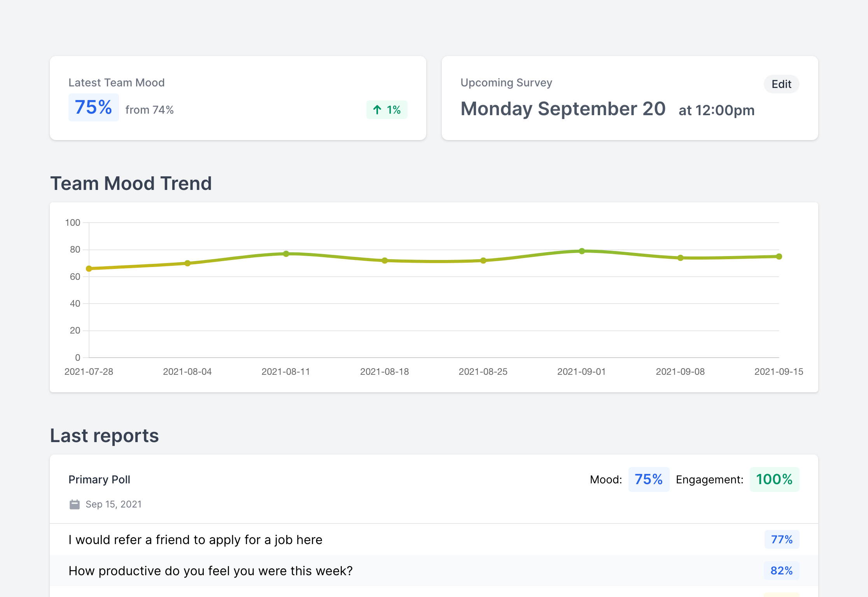Click the Mood 75% badge in Primary Poll
The image size is (868, 597).
pos(648,479)
